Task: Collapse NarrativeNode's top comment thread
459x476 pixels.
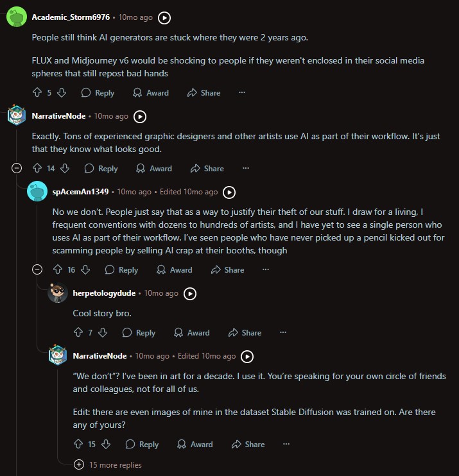Action: [17, 169]
